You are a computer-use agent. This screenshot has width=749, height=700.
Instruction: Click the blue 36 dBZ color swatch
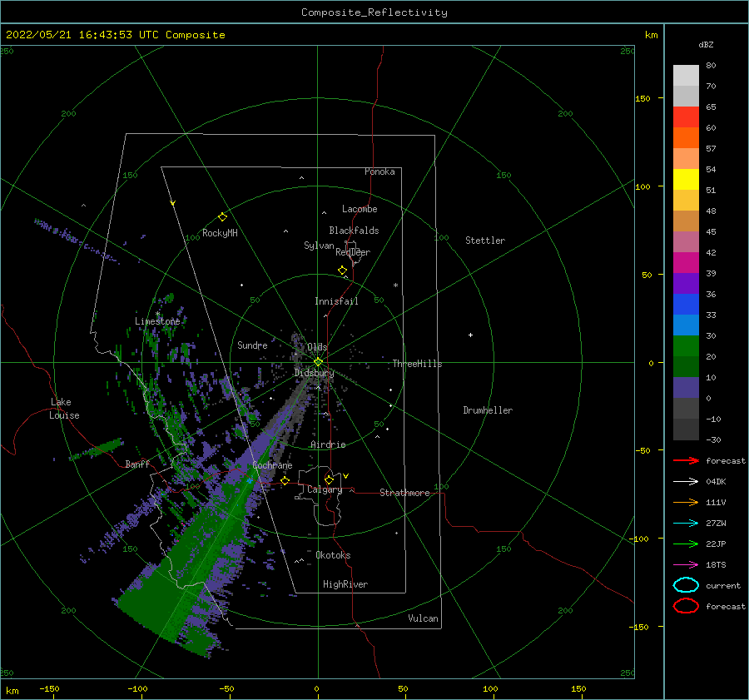coord(686,304)
